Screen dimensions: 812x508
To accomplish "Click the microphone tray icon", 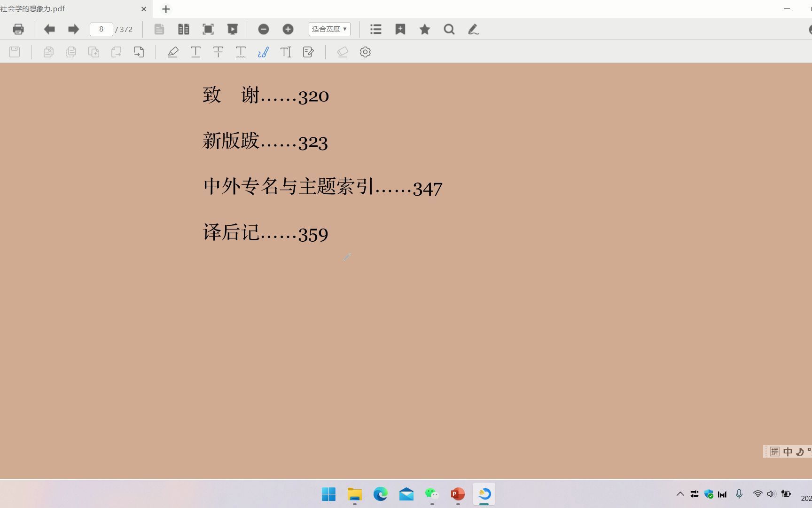I will coord(739,494).
